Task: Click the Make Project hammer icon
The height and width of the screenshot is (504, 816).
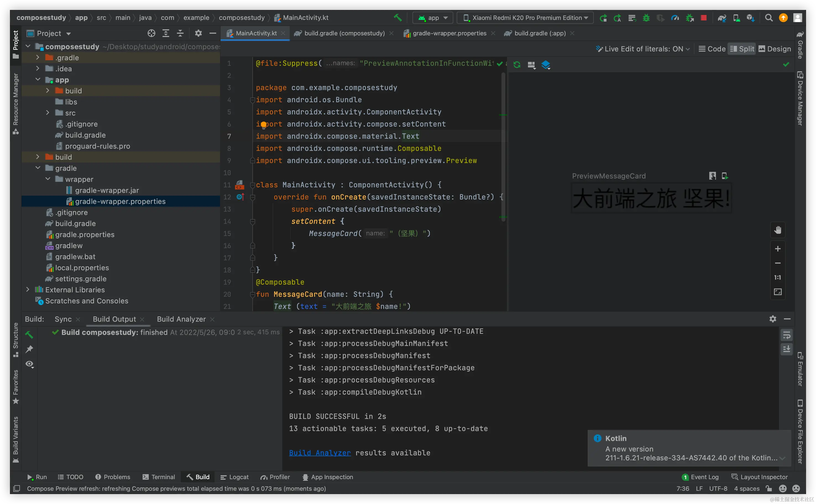Action: 397,17
